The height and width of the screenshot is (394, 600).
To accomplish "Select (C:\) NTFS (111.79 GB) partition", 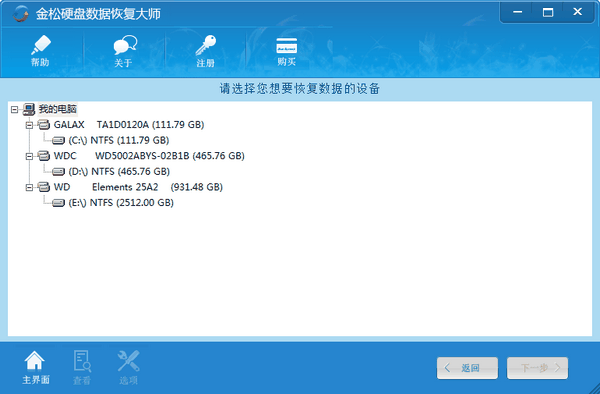I will click(x=119, y=140).
